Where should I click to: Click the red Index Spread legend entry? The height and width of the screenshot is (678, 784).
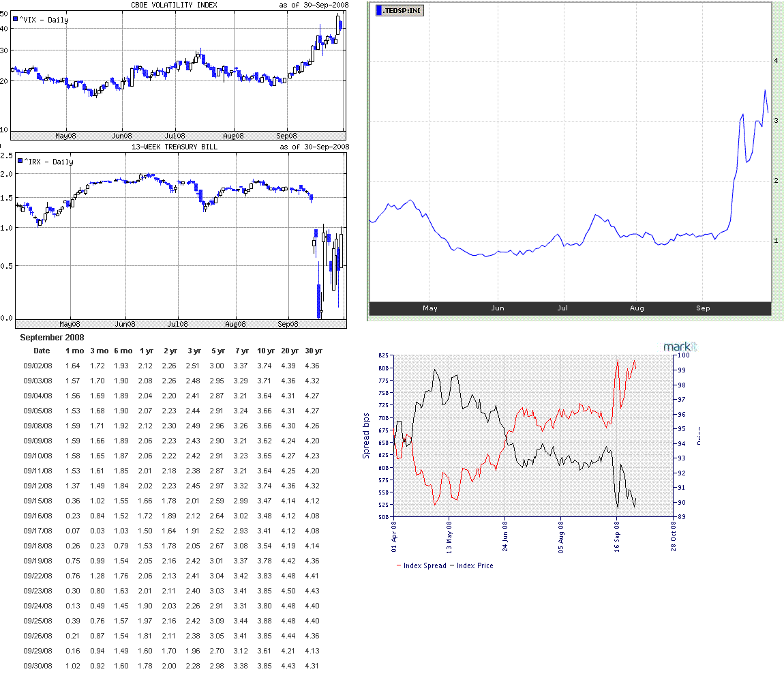click(421, 565)
